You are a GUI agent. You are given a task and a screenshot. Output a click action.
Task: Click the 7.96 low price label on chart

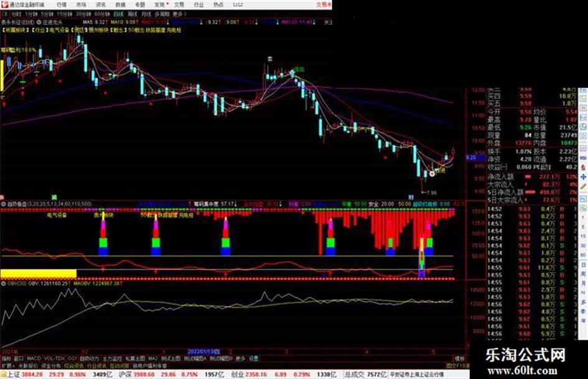431,192
